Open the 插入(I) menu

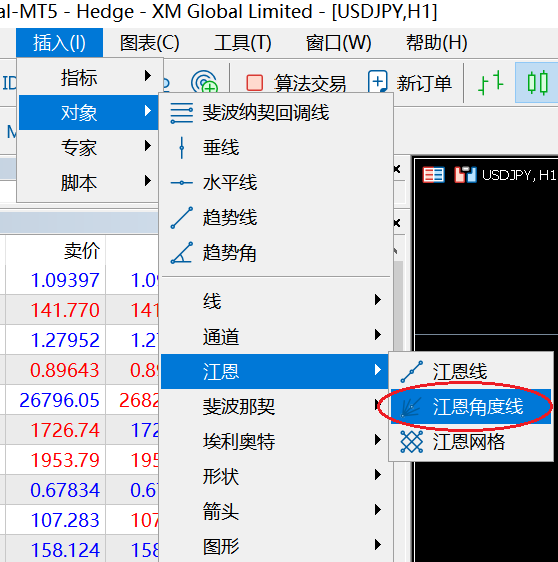(x=59, y=43)
